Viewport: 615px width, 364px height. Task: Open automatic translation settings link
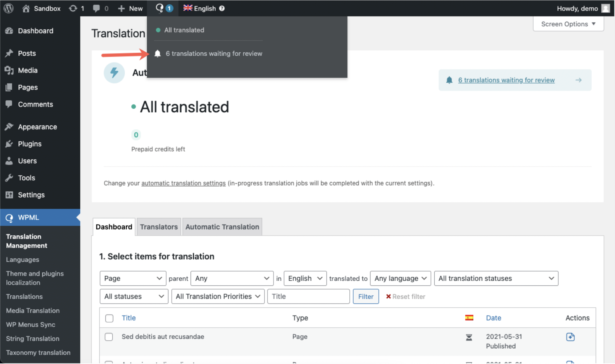click(183, 183)
